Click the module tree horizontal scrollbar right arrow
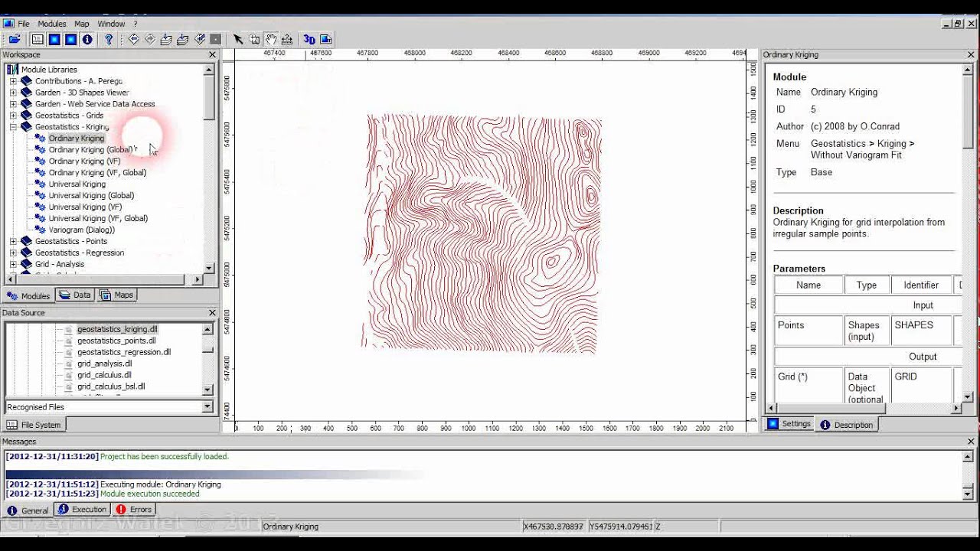This screenshot has width=980, height=551. point(198,279)
